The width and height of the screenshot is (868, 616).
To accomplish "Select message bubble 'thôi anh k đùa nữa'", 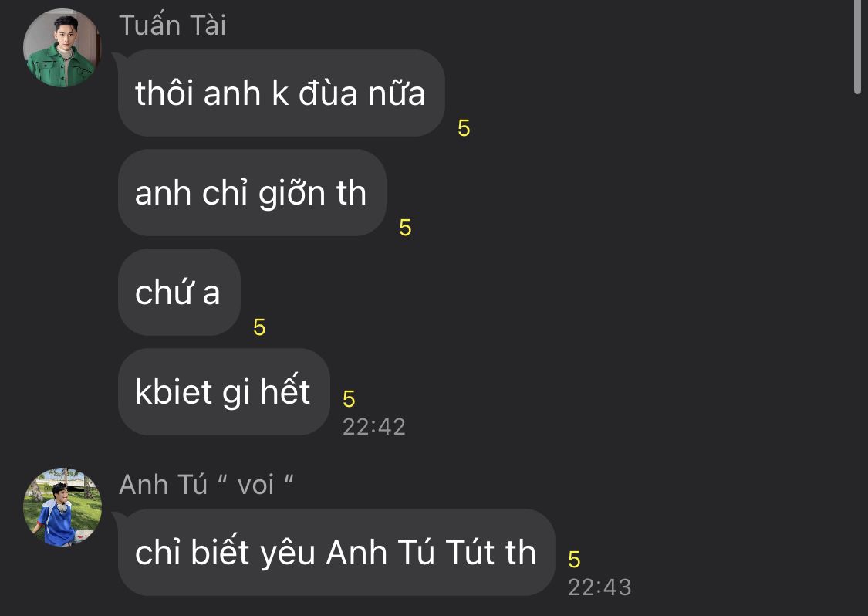I will coord(281,93).
